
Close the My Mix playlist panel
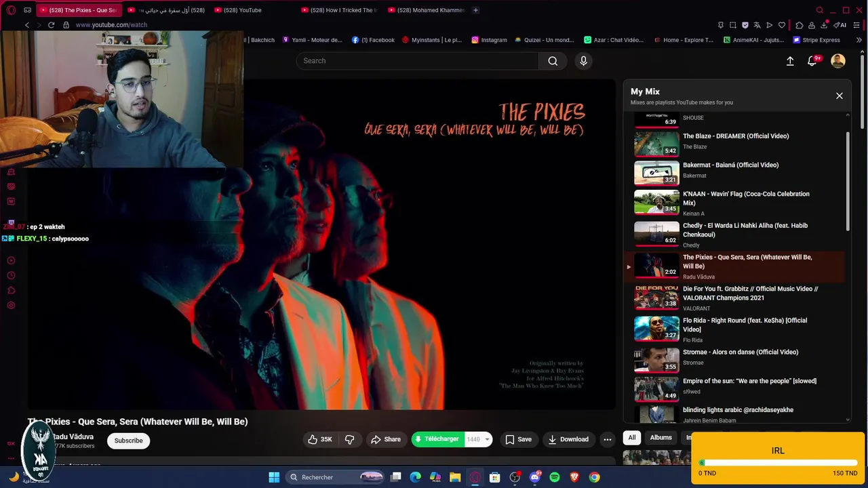pos(840,96)
